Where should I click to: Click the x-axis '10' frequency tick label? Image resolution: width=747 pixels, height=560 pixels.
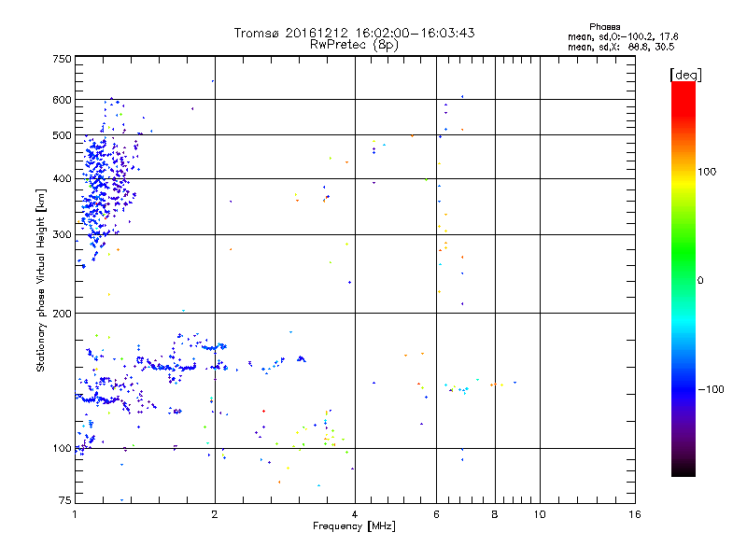(540, 514)
